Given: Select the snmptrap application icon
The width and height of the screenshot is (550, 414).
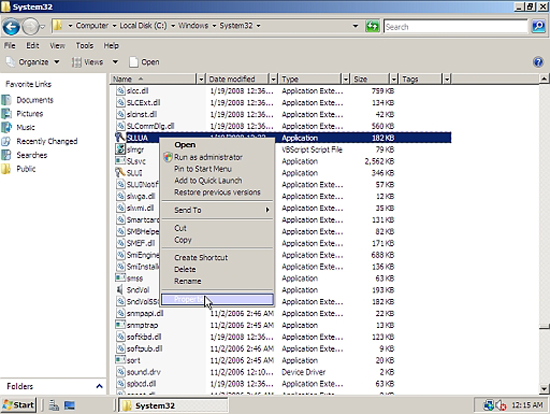Looking at the screenshot, I should (x=120, y=325).
